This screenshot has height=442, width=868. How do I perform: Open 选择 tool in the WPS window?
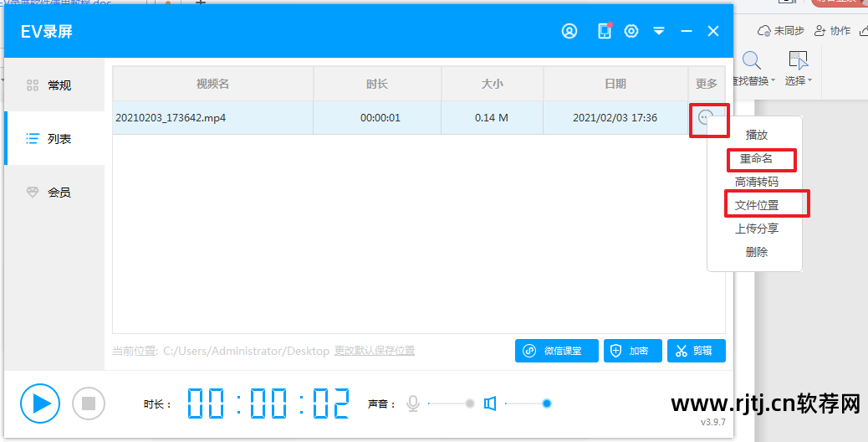click(799, 69)
